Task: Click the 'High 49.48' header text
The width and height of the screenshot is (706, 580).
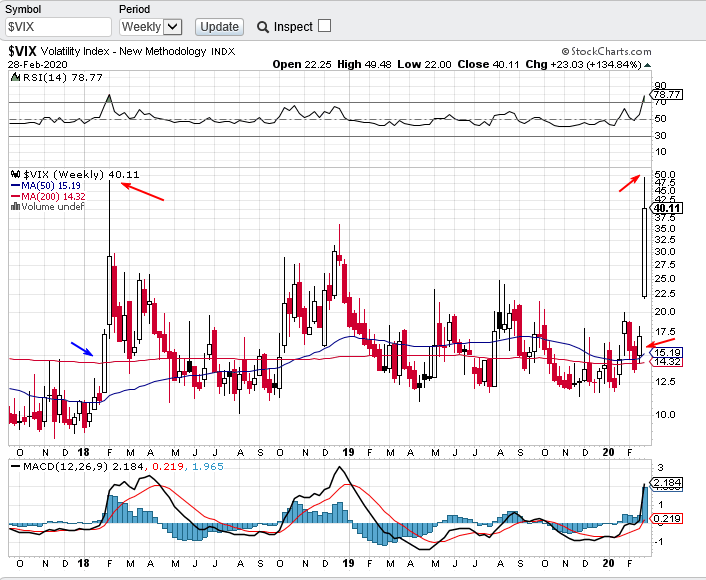Action: [x=364, y=64]
